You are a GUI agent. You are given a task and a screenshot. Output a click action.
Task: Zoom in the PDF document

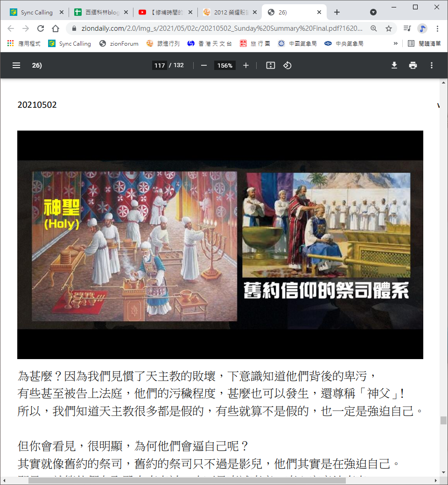click(x=246, y=65)
